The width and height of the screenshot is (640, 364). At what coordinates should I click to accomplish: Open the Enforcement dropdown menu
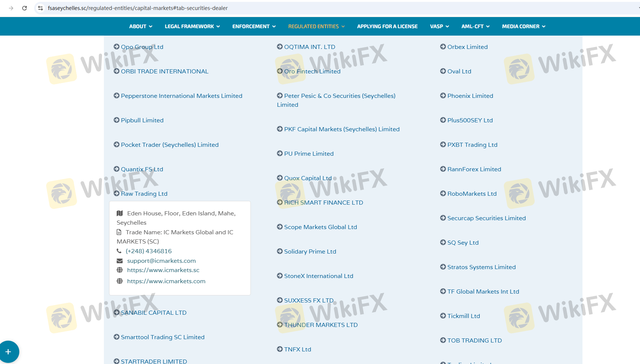pos(254,26)
